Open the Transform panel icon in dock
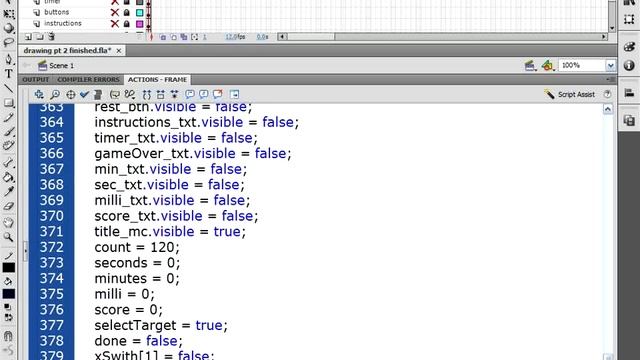This screenshot has width=640, height=360. tap(629, 19)
